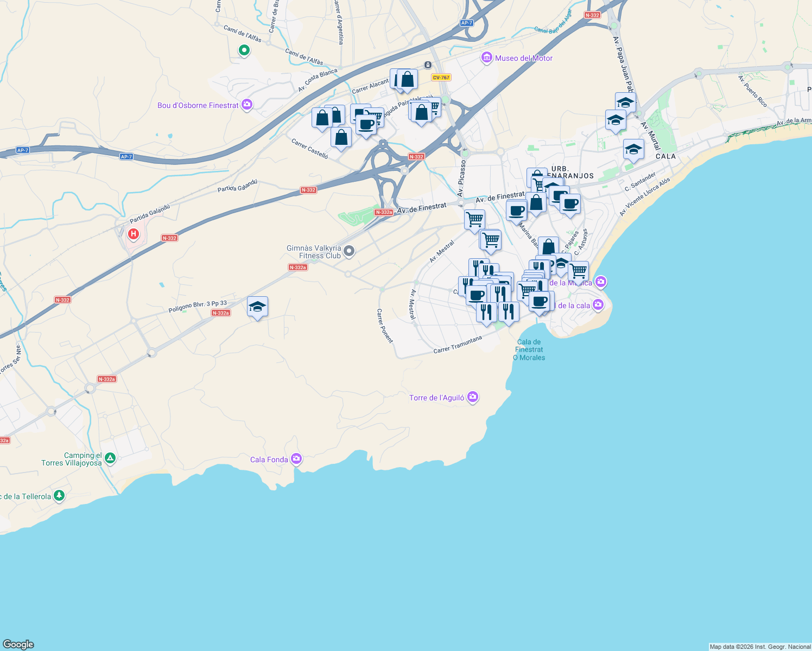Open the shopping bag icon on Carrer Castelló

340,137
